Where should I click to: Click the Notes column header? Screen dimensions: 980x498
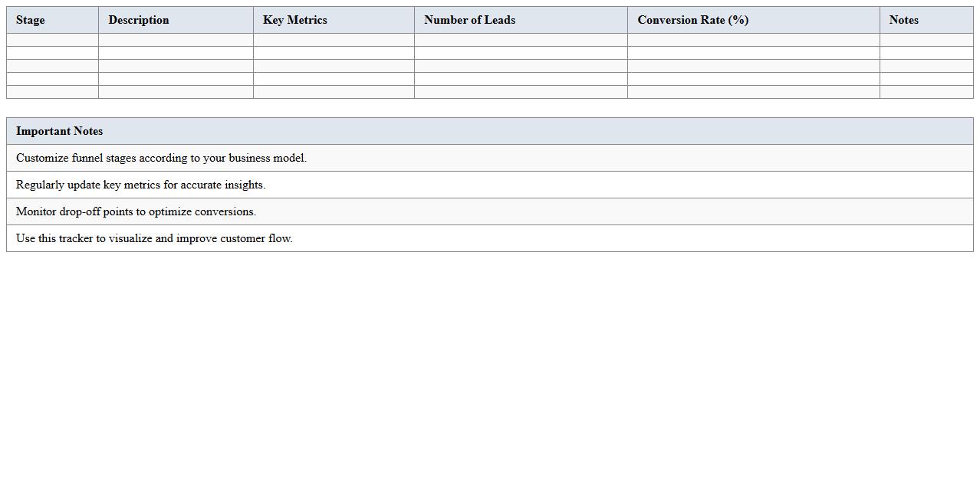tap(903, 20)
